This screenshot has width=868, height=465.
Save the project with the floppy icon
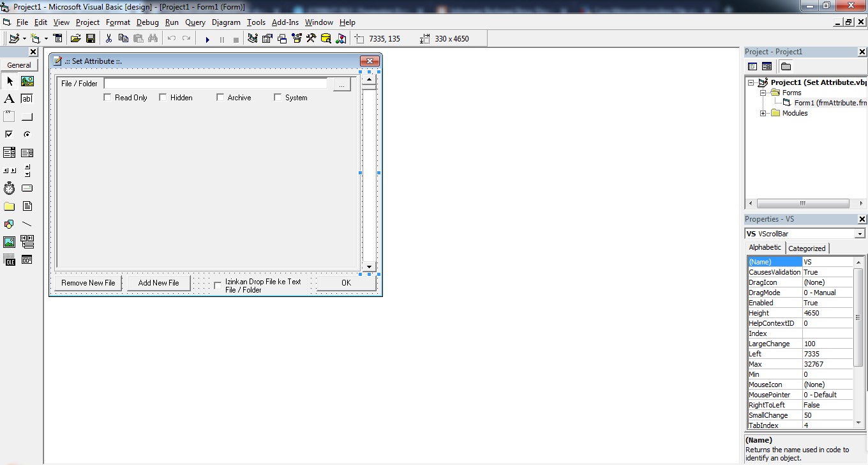coord(91,38)
